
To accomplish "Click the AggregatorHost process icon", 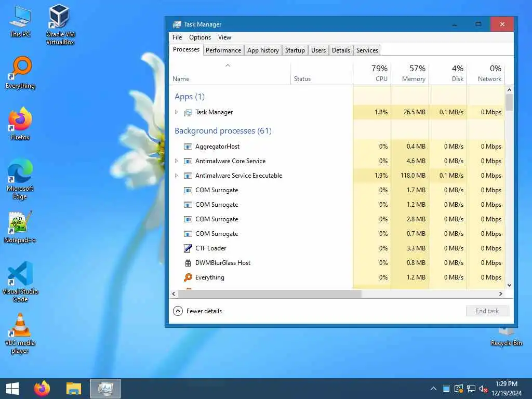I will pyautogui.click(x=188, y=147).
